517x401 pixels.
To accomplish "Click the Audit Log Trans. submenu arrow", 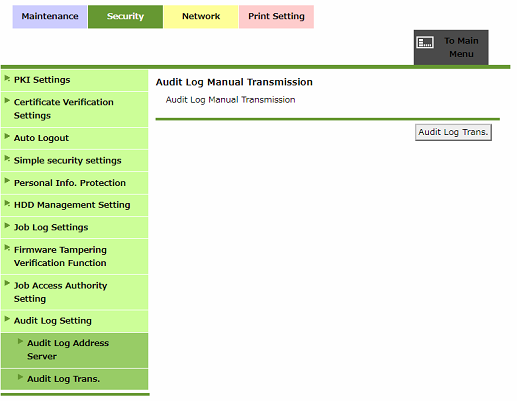I will coord(20,377).
